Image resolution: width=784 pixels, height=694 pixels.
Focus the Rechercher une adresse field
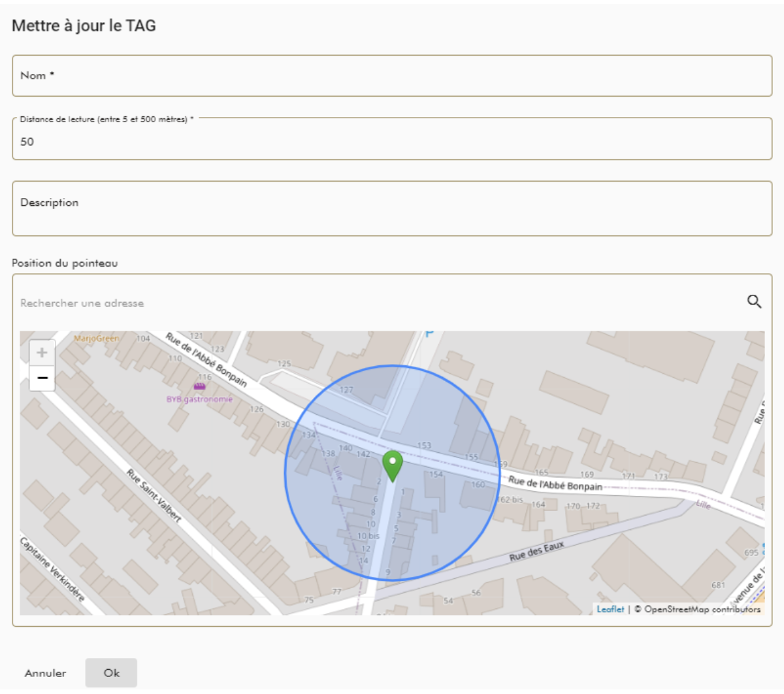[379, 303]
